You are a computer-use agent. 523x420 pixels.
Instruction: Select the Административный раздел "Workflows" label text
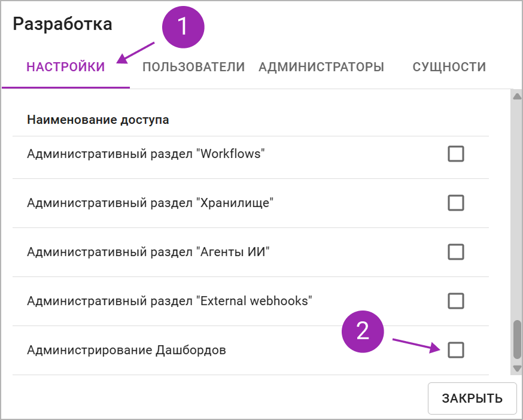146,154
